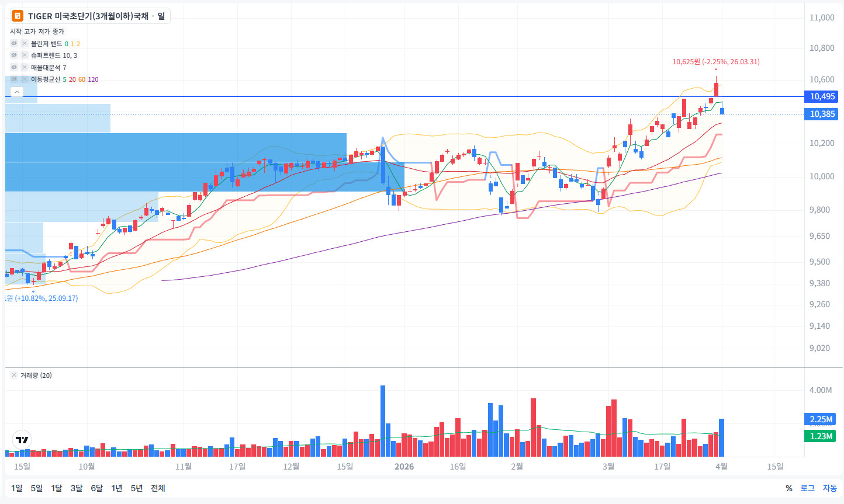This screenshot has width=844, height=504.
Task: Click the 10,625원 high price marker
Action: pos(716,62)
